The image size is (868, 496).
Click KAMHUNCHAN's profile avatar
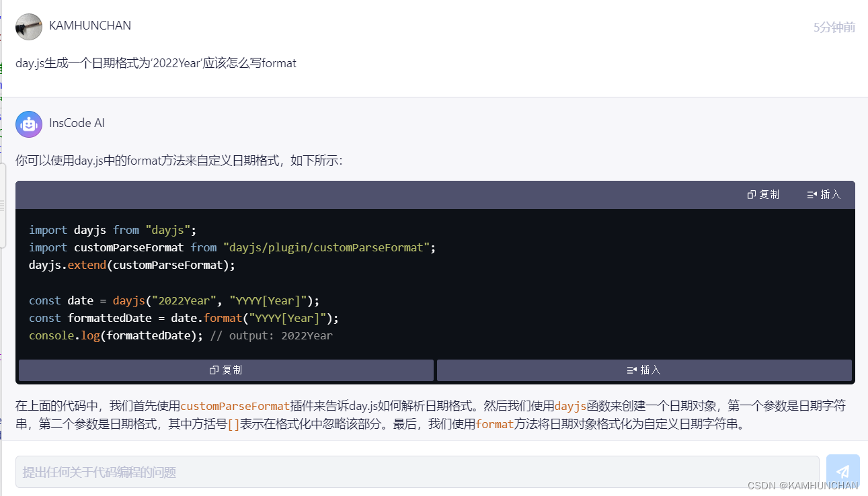[28, 26]
